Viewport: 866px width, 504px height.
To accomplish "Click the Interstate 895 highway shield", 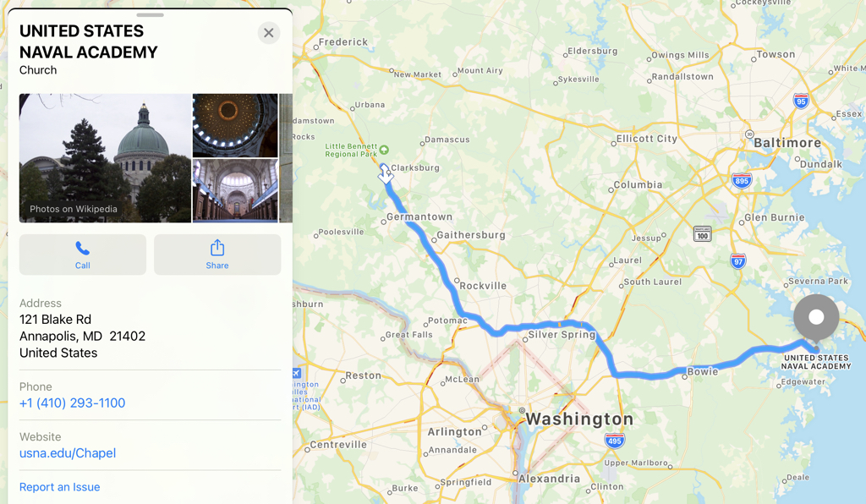I will (741, 181).
